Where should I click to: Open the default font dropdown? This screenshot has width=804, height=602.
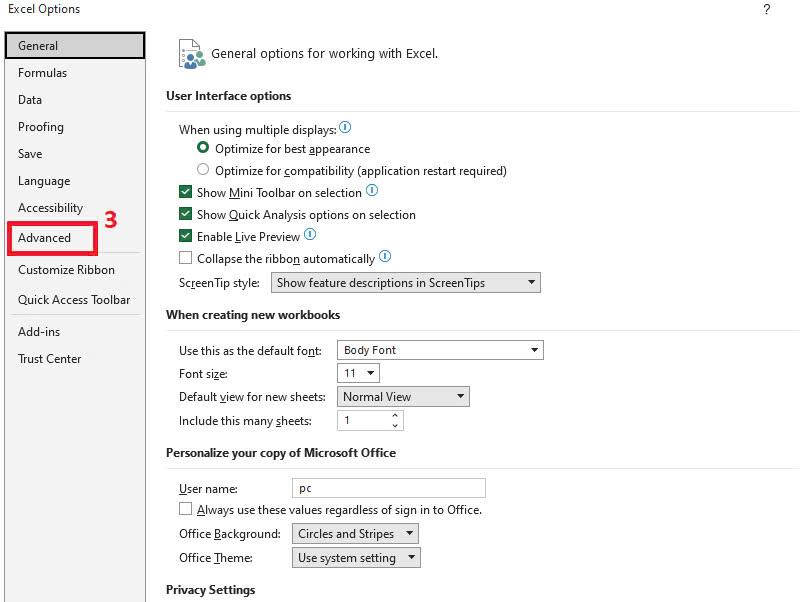[x=440, y=350]
